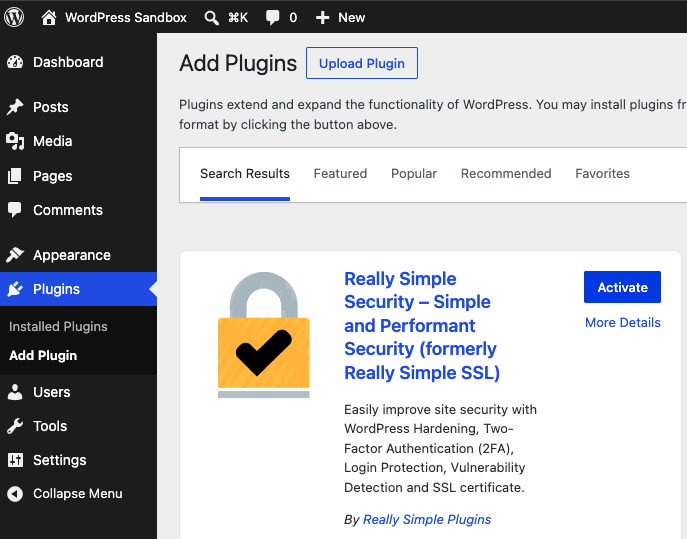Switch to the Favorites tab
687x539 pixels.
(602, 174)
